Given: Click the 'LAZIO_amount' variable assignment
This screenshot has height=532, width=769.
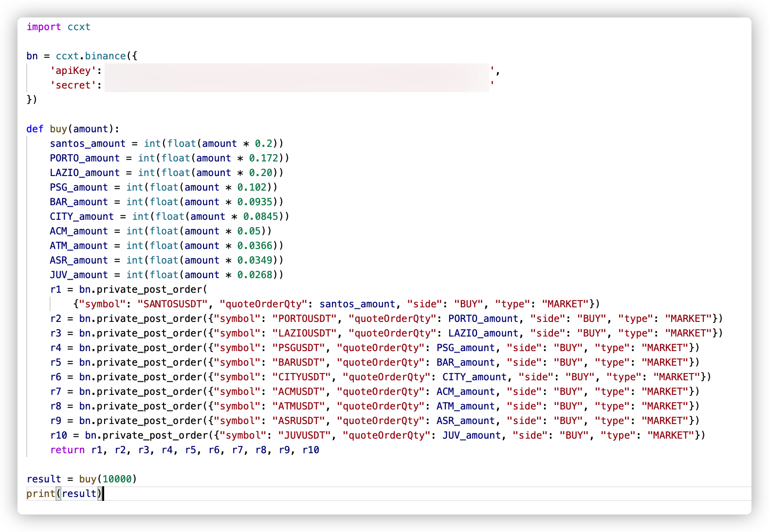Looking at the screenshot, I should coord(85,173).
